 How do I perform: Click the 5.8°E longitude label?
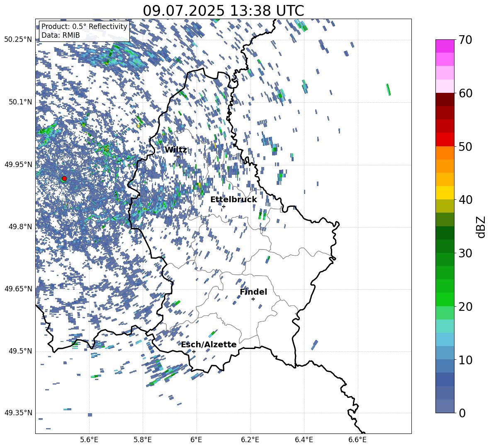tap(143, 440)
